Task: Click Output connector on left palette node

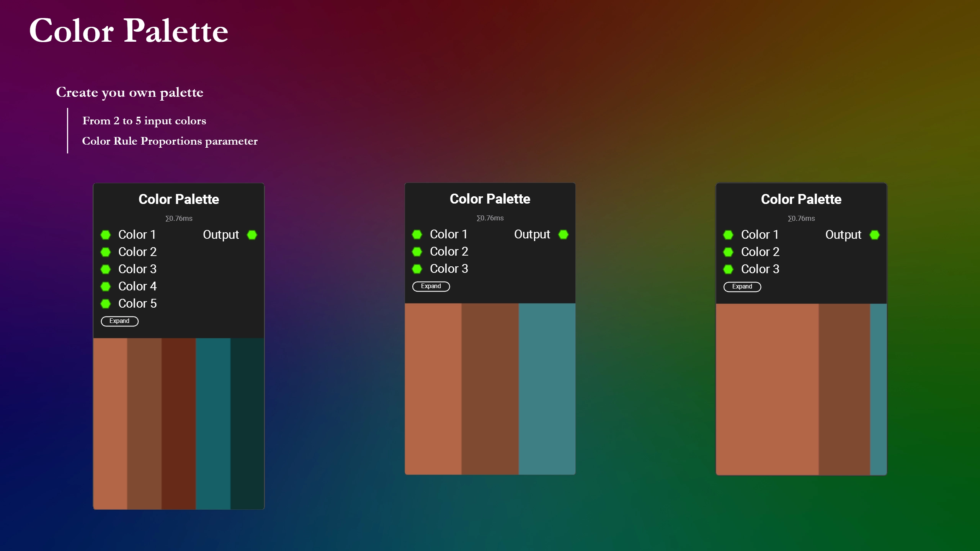Action: pos(252,235)
